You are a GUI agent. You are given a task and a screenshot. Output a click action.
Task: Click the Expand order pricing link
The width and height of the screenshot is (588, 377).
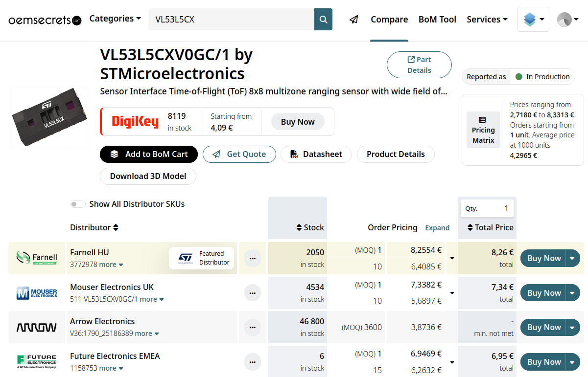437,228
